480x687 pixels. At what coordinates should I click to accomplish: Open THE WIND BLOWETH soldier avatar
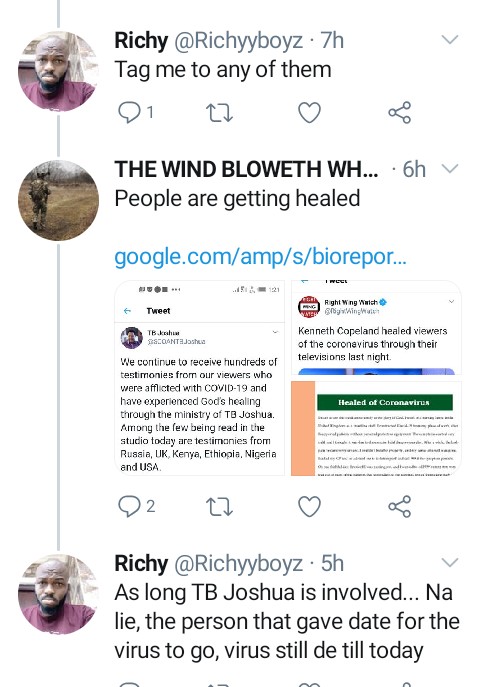(x=58, y=200)
